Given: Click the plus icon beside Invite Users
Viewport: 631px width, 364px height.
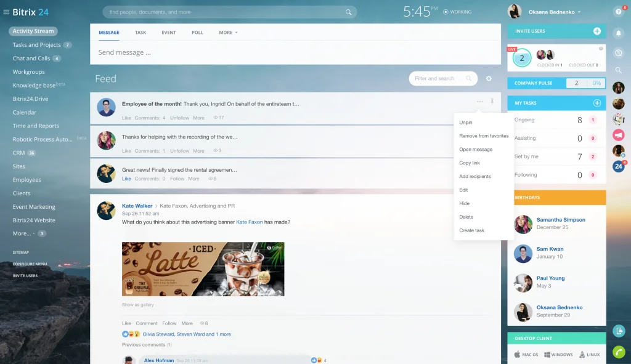Looking at the screenshot, I should (x=596, y=31).
